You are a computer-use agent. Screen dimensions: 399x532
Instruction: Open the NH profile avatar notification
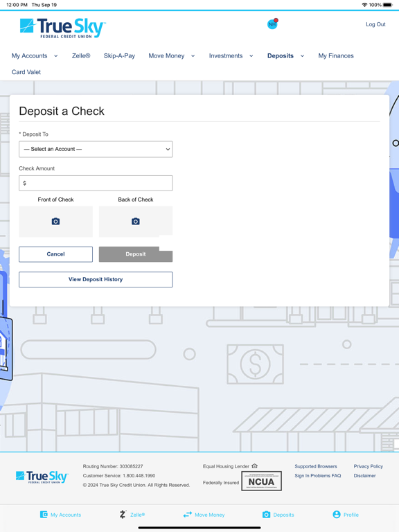(272, 24)
